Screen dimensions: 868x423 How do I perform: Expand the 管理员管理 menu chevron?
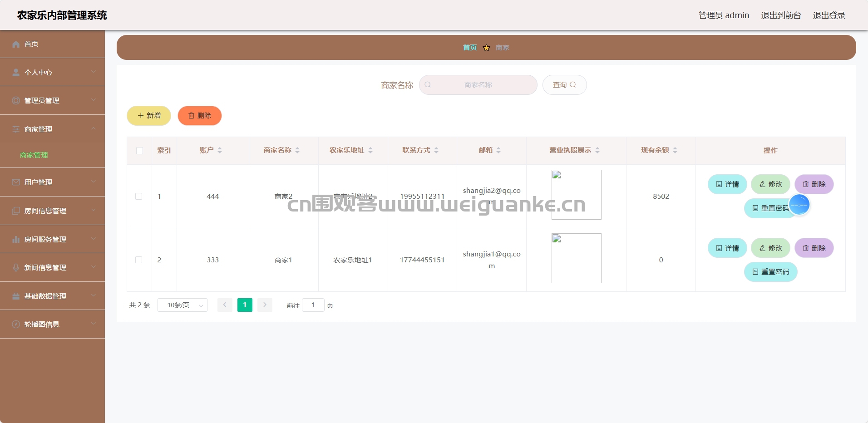[94, 100]
